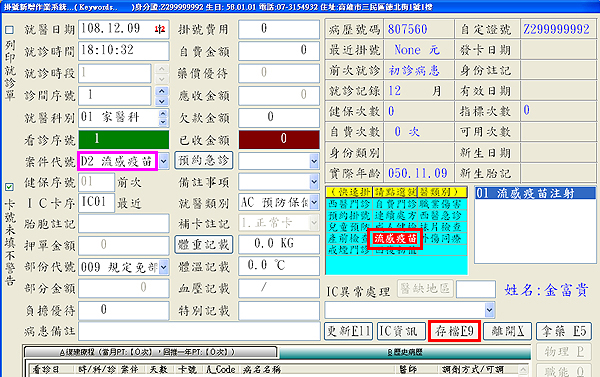Open the 就醫類別 AC dropdown

click(x=314, y=202)
